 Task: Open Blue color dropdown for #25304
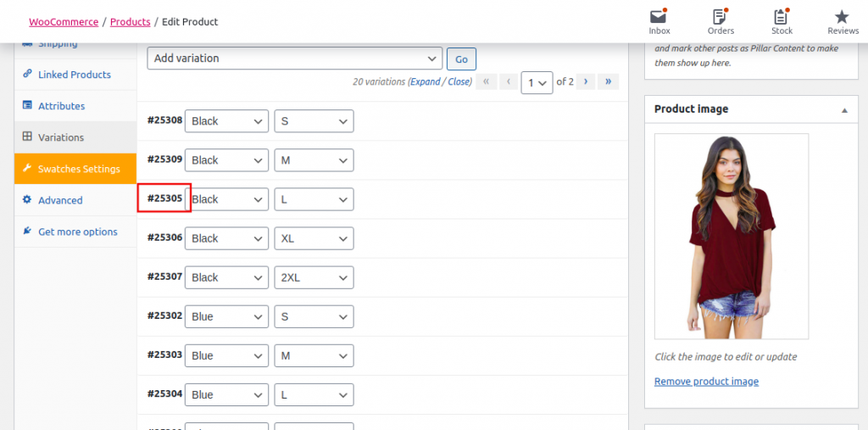tap(226, 395)
